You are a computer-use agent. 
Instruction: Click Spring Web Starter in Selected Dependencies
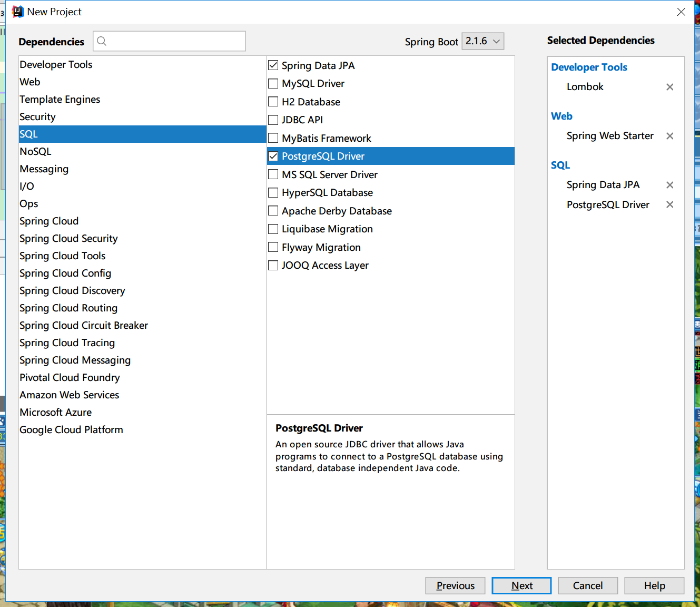coord(610,136)
